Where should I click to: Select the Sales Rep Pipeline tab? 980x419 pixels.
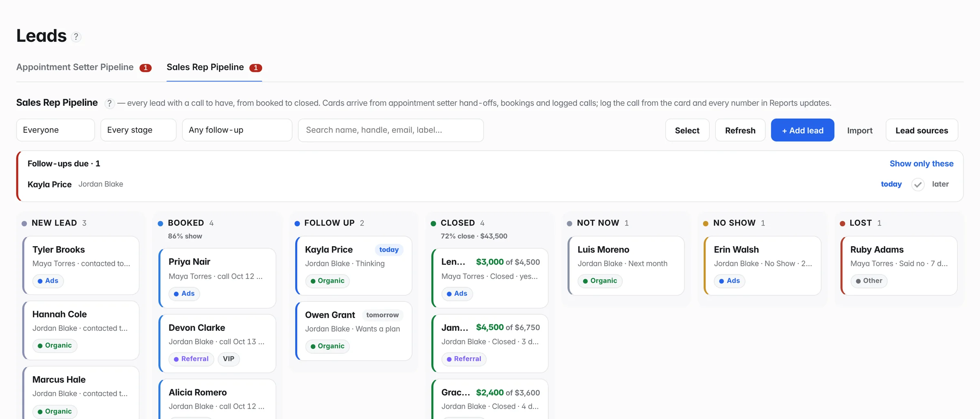click(x=214, y=67)
